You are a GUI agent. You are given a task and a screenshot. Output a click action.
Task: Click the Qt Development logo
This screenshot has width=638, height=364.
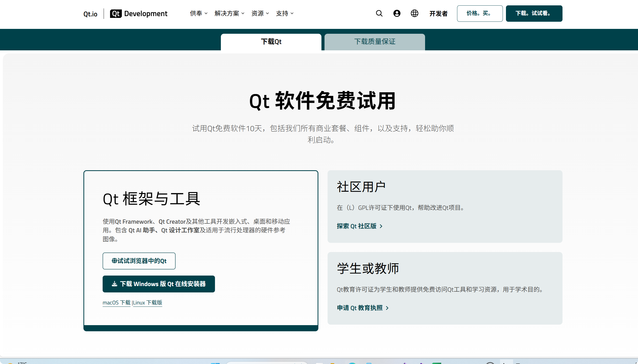(x=139, y=14)
